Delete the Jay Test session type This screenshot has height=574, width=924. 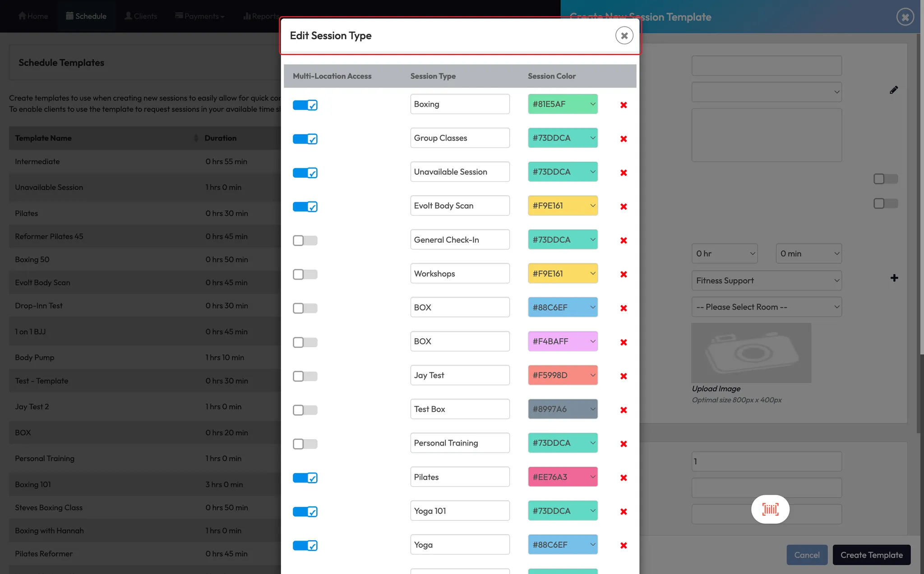(624, 376)
